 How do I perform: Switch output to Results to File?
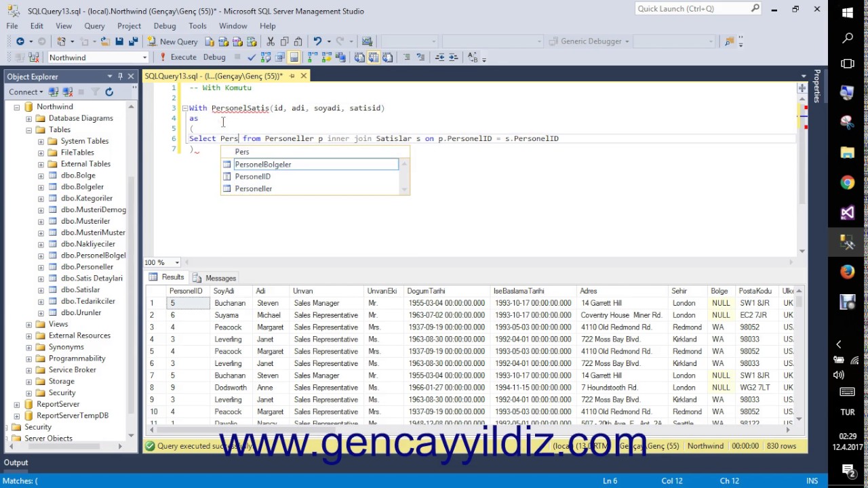click(x=387, y=58)
